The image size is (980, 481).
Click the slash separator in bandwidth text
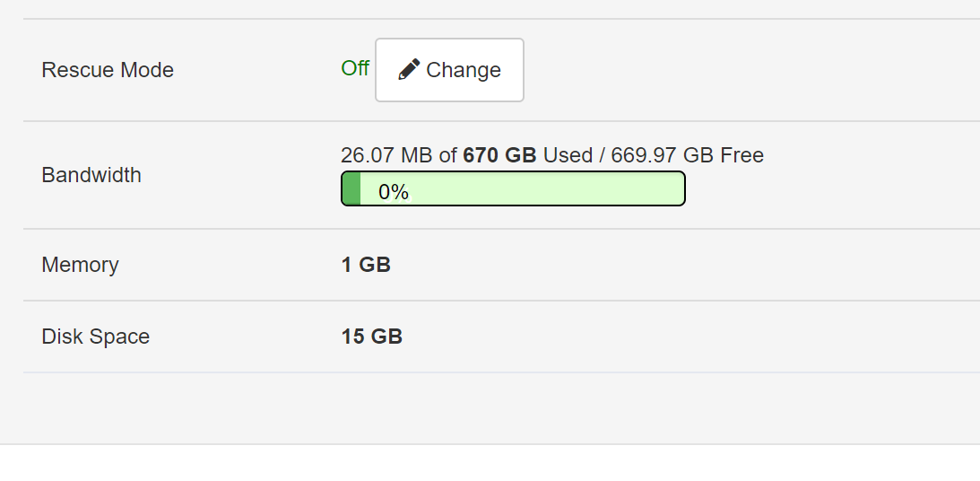pyautogui.click(x=602, y=155)
